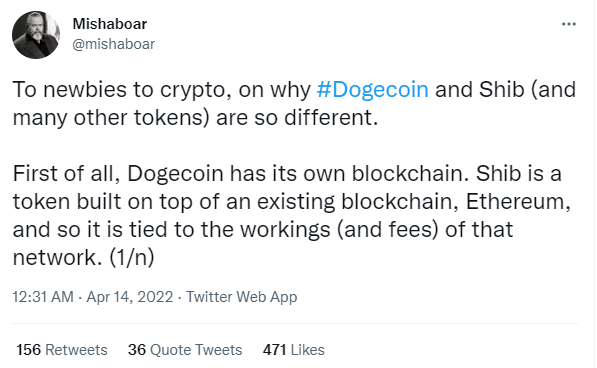
Task: Click the word workings in the tweet
Action: tap(285, 230)
